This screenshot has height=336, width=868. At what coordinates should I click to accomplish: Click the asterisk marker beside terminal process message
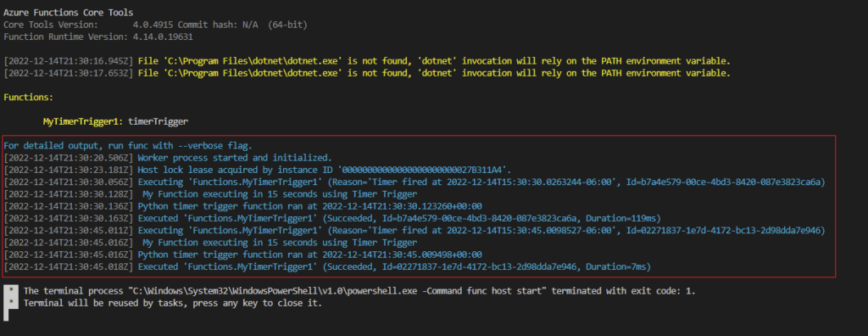pos(11,290)
